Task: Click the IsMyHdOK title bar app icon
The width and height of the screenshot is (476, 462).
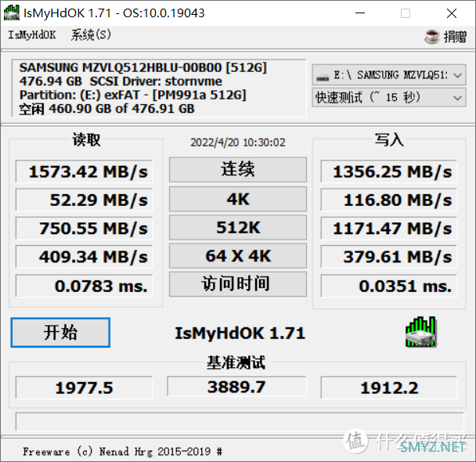Action: coord(12,13)
